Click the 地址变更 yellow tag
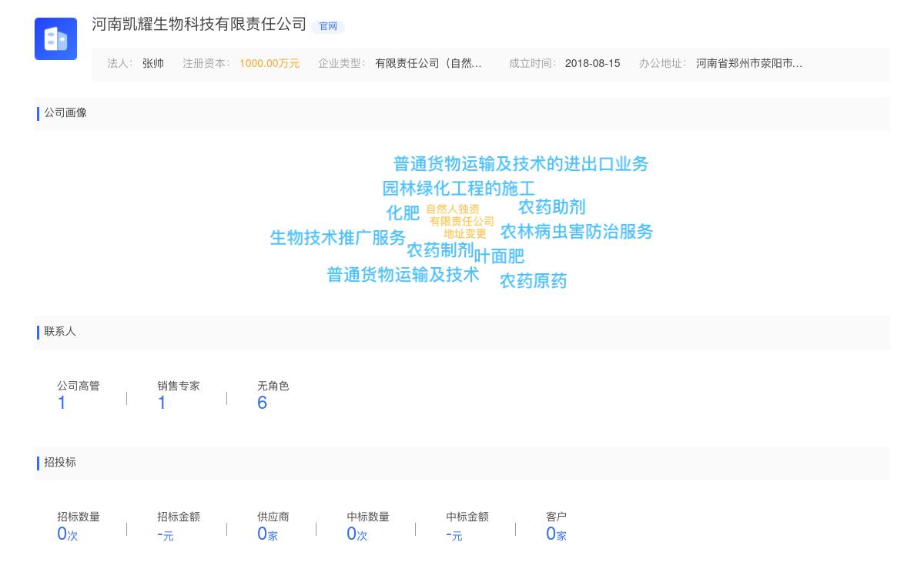This screenshot has height=579, width=924. coord(465,234)
